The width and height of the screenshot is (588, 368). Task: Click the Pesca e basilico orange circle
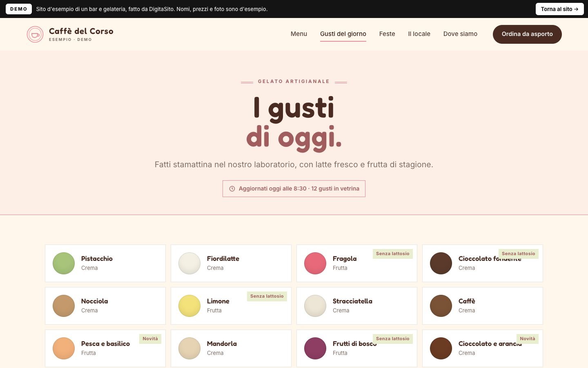tap(64, 348)
